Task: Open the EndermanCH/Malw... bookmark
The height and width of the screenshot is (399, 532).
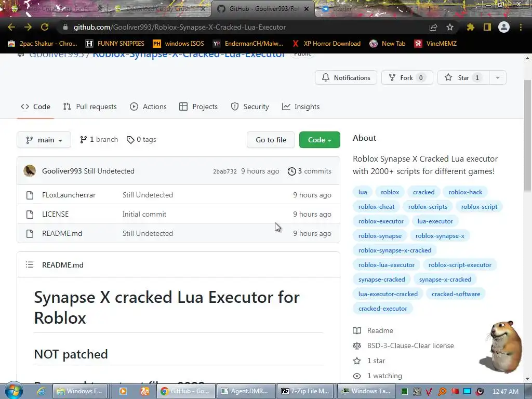Action: pos(248,44)
